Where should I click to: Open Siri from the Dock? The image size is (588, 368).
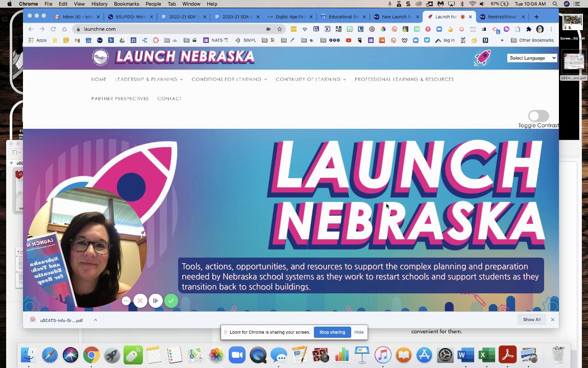70,355
